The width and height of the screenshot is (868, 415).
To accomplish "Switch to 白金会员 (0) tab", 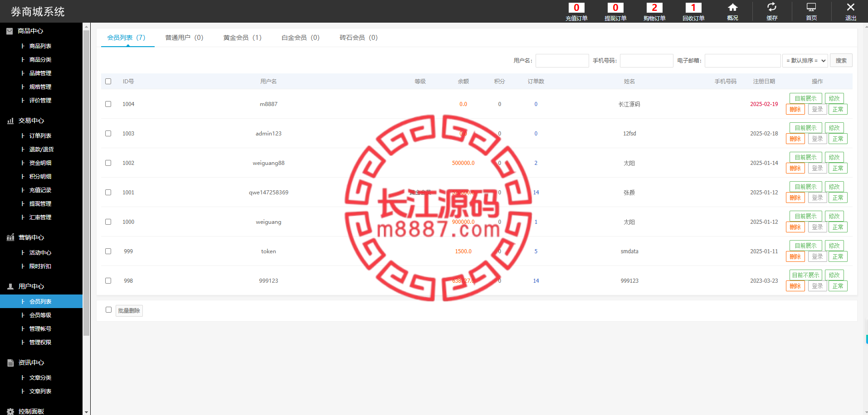I will [300, 38].
